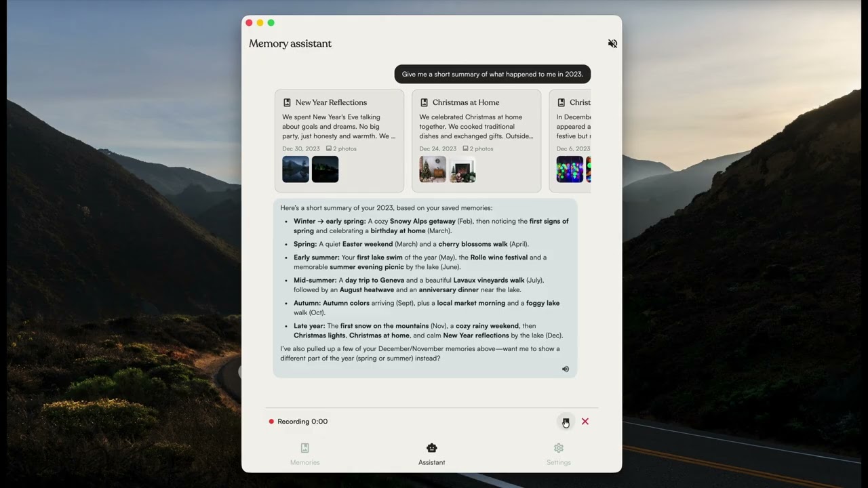Open the Settings tab
The image size is (868, 488).
559,454
